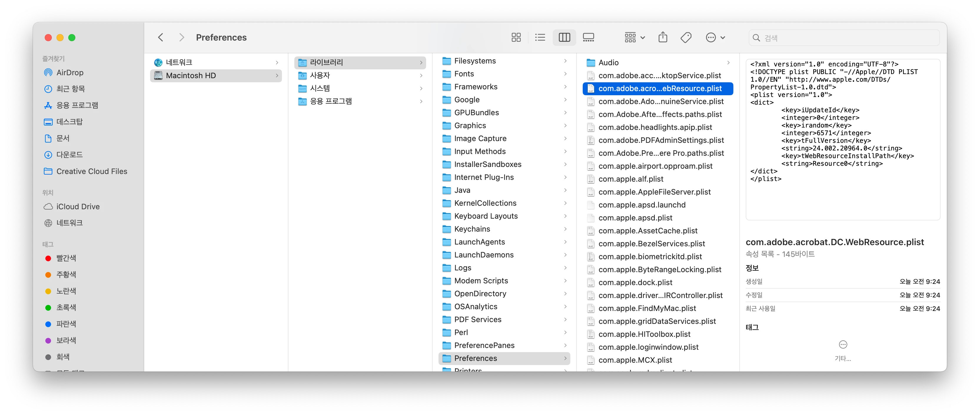Expand the Audio folder chevron
The width and height of the screenshot is (980, 415).
(728, 63)
